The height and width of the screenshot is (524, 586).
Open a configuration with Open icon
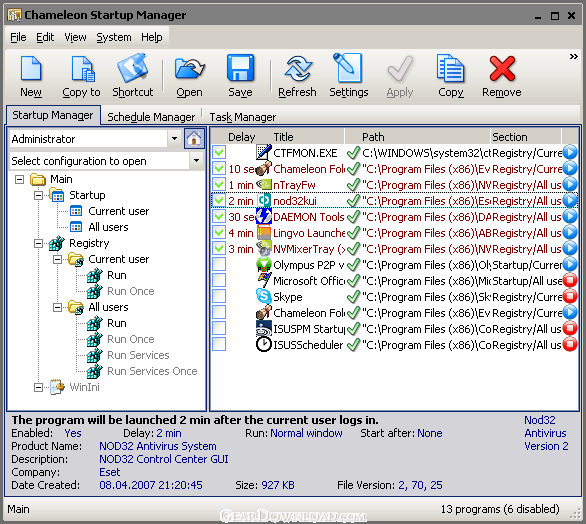(189, 68)
